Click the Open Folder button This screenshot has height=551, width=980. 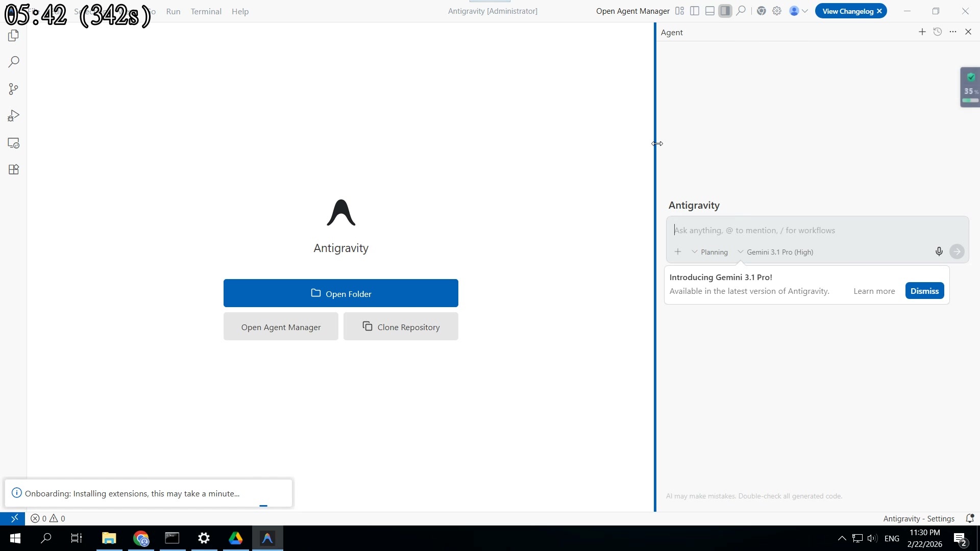tap(340, 293)
